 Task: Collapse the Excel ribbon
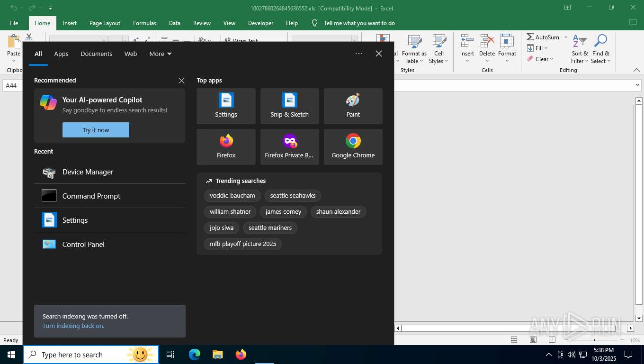[x=636, y=70]
